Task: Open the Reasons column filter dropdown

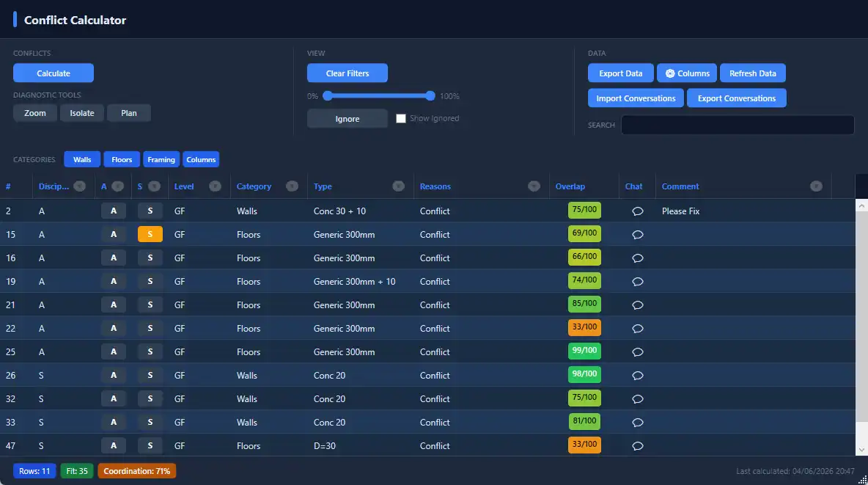Action: click(x=534, y=186)
